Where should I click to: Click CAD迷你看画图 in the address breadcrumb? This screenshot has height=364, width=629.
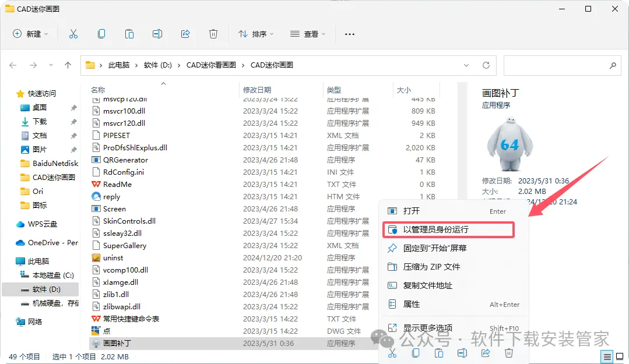(x=211, y=65)
